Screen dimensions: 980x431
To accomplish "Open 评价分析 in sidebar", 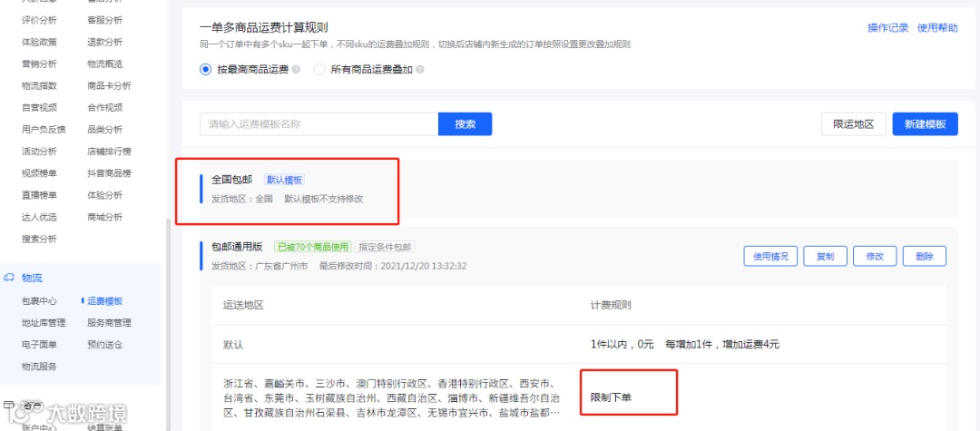I will (x=39, y=20).
